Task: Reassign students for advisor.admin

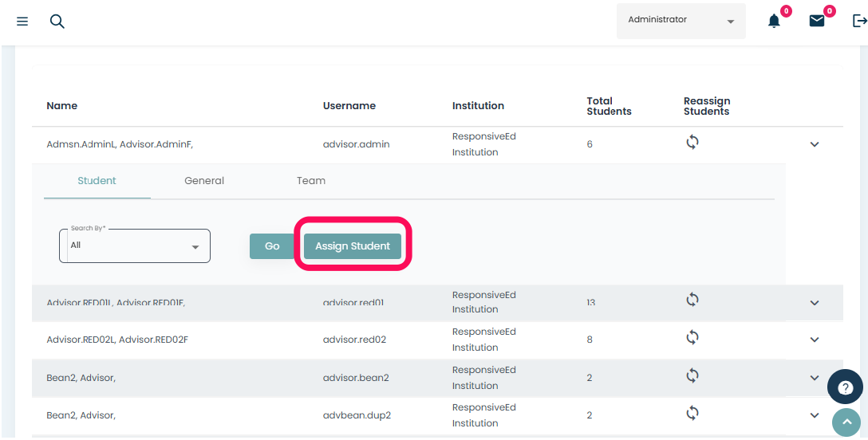Action: coord(692,143)
